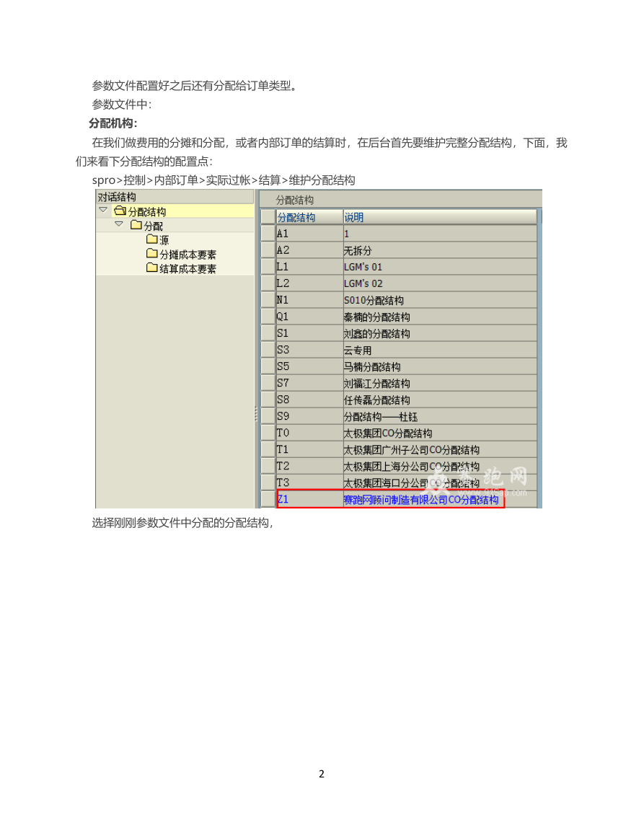Click the description 分配结构——杜钰
This screenshot has height=833, width=644.
[381, 417]
